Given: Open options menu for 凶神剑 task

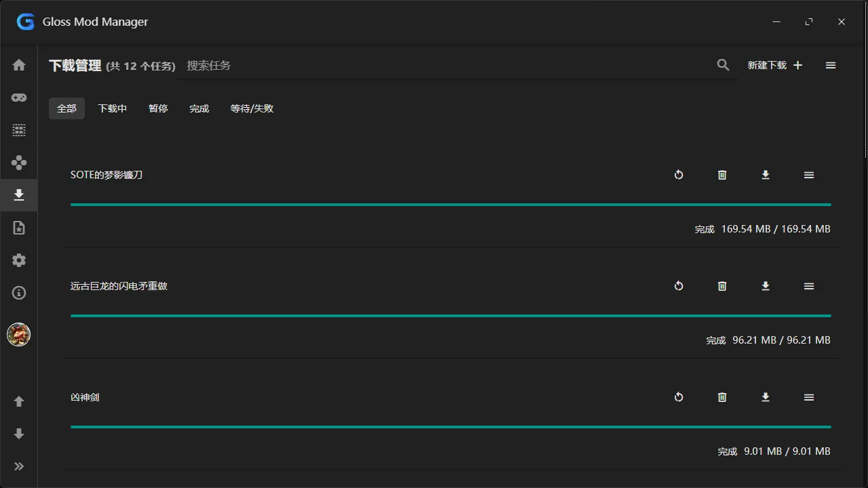Looking at the screenshot, I should (808, 397).
